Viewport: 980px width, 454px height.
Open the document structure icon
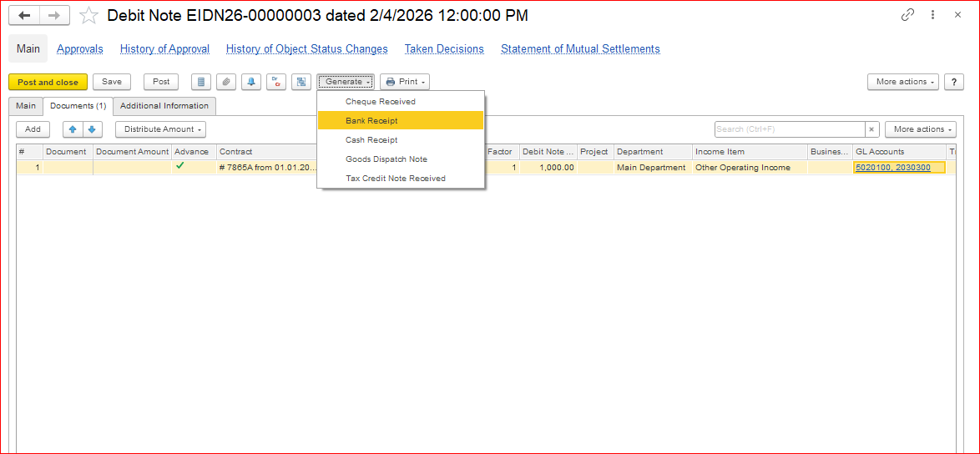coord(301,82)
